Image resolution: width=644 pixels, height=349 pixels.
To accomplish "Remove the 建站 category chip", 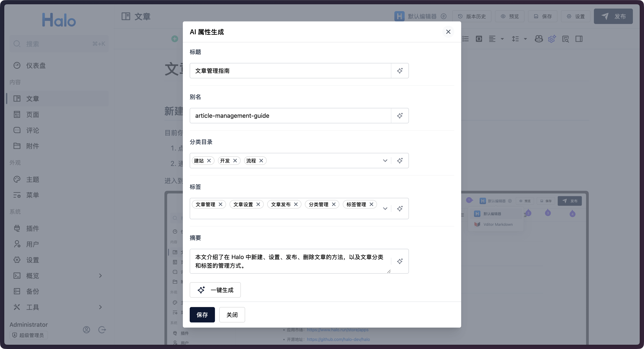I will pos(209,161).
